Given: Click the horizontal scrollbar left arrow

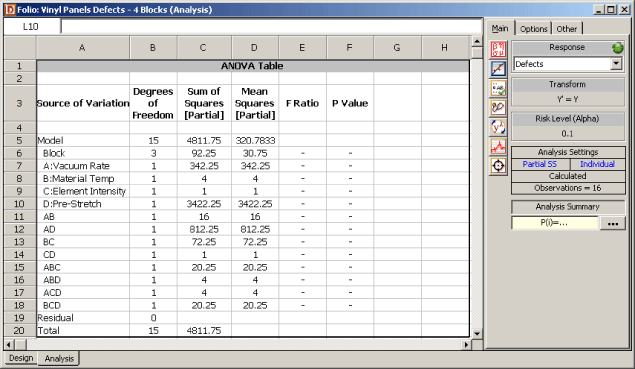Looking at the screenshot, I should 9,345.
